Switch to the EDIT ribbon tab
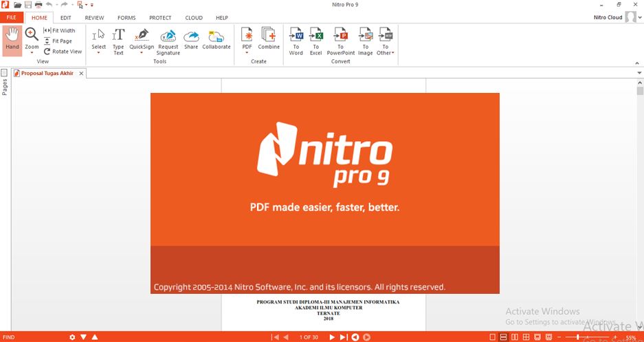Screen dimensions: 644x342 [66, 18]
